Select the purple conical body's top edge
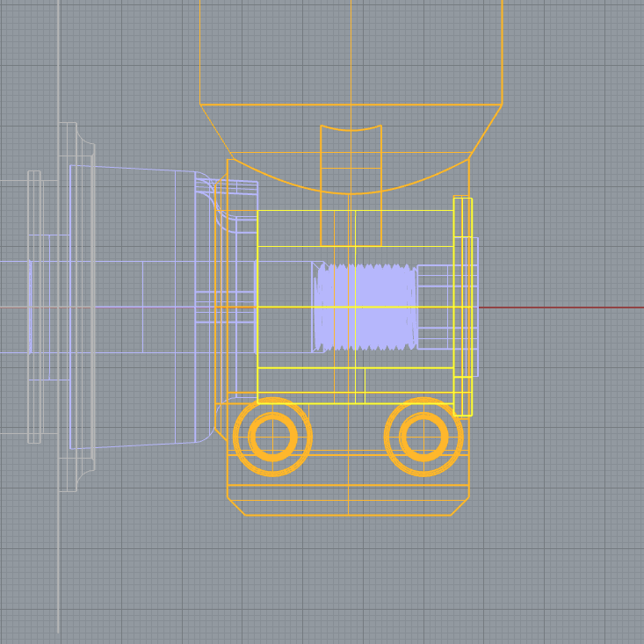The image size is (644, 644). coord(141,168)
